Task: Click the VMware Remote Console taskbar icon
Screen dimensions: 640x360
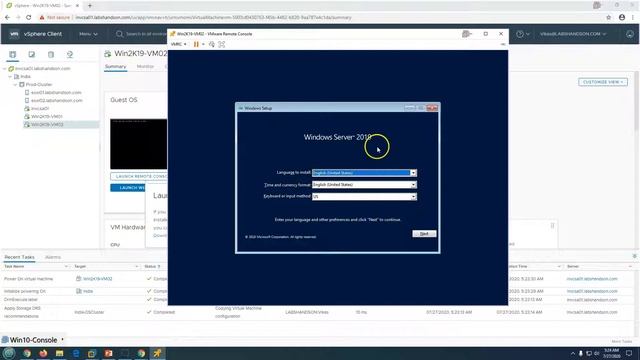Action: click(157, 353)
